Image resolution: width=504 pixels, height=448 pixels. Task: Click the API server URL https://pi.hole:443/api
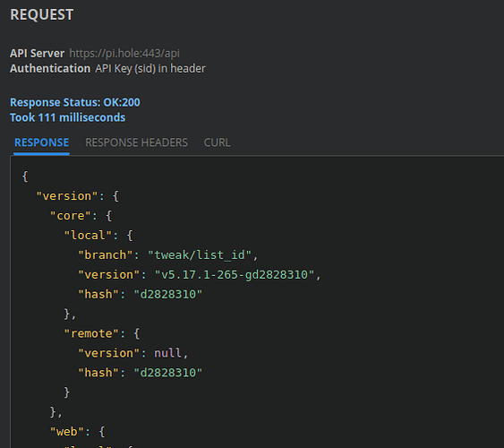click(124, 54)
